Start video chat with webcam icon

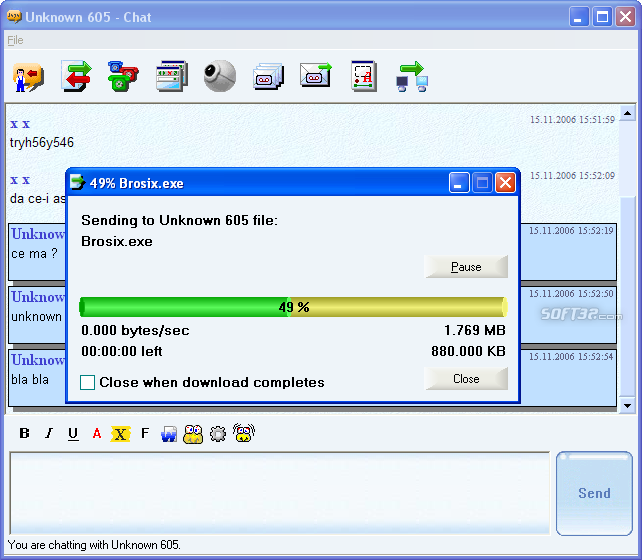pyautogui.click(x=220, y=76)
